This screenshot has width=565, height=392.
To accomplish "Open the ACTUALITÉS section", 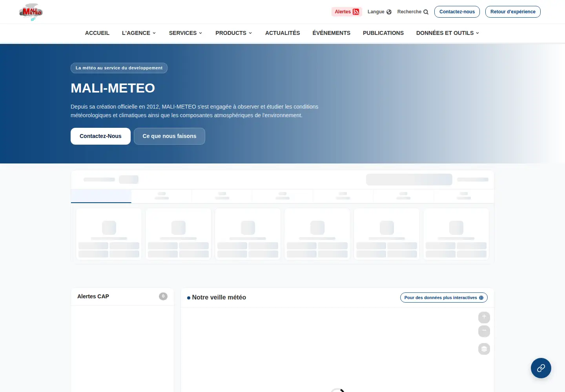I will pos(282,33).
